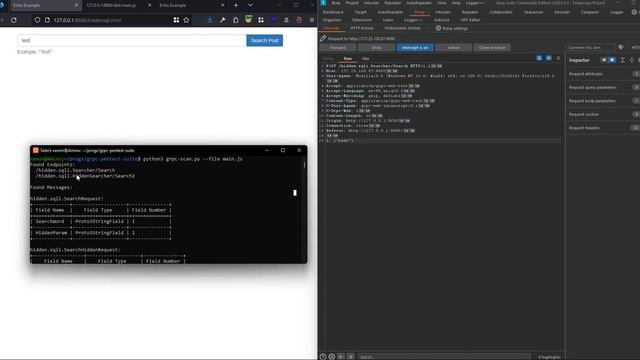Screen dimensions: 640x360
Task: Expand Request cookies section
Action: 604,114
